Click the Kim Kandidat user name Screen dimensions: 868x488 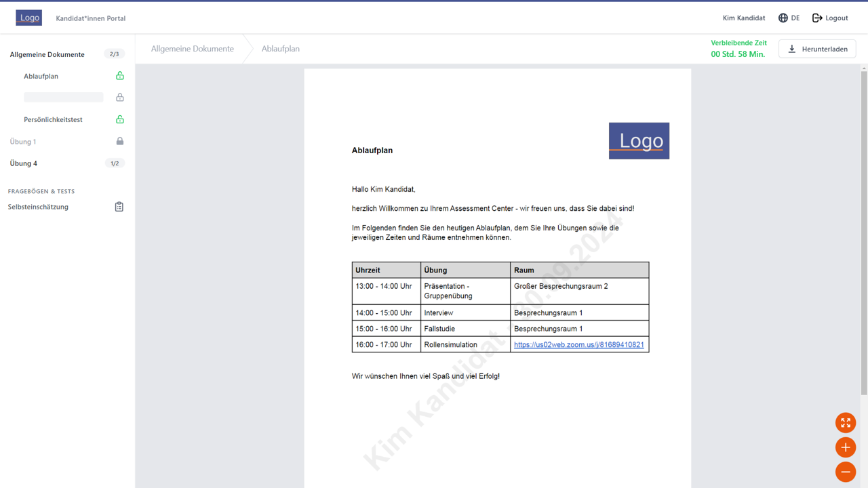click(x=744, y=18)
